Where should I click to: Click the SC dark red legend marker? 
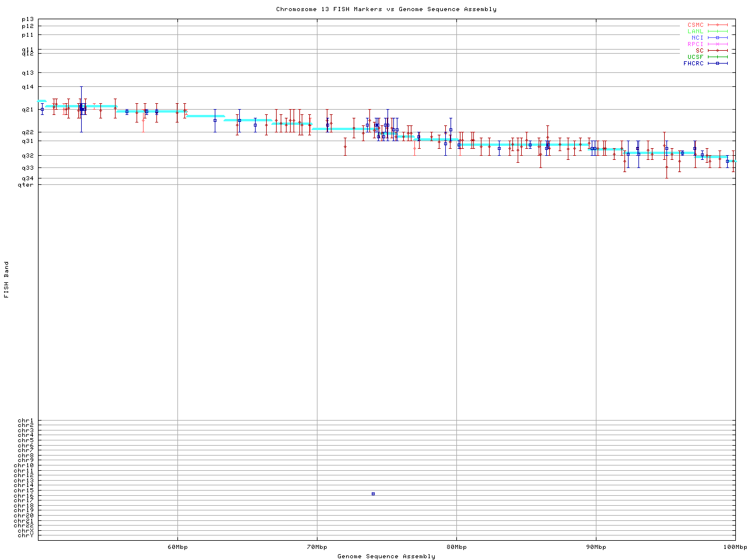[718, 51]
